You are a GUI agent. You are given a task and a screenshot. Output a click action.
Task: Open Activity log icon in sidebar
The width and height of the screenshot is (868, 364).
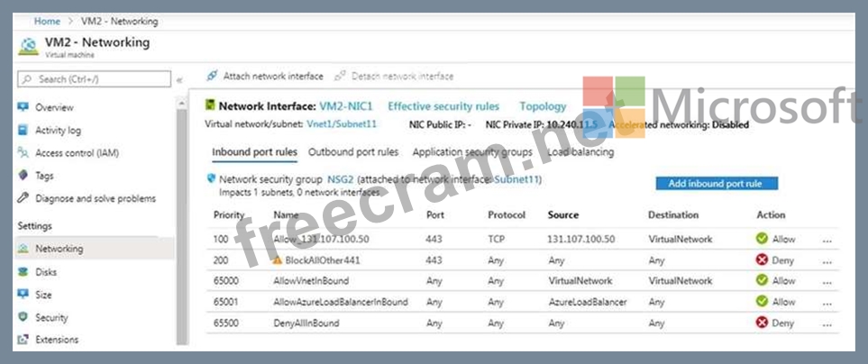click(23, 130)
